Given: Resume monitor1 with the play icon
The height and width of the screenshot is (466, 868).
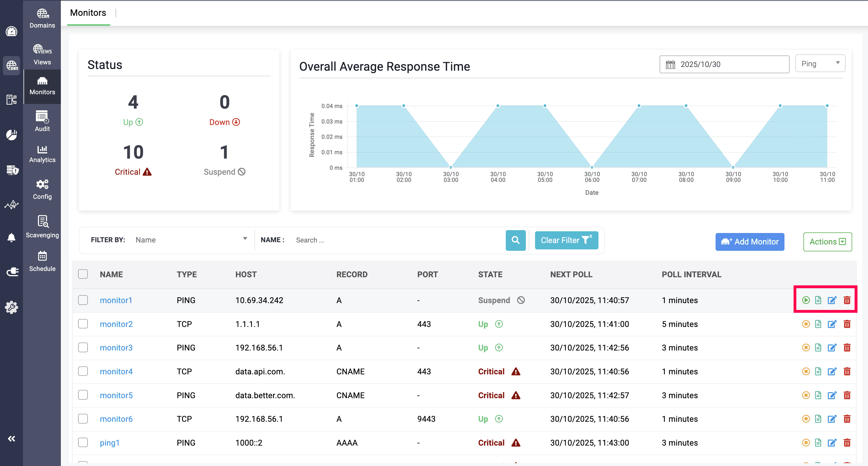Looking at the screenshot, I should [x=806, y=300].
